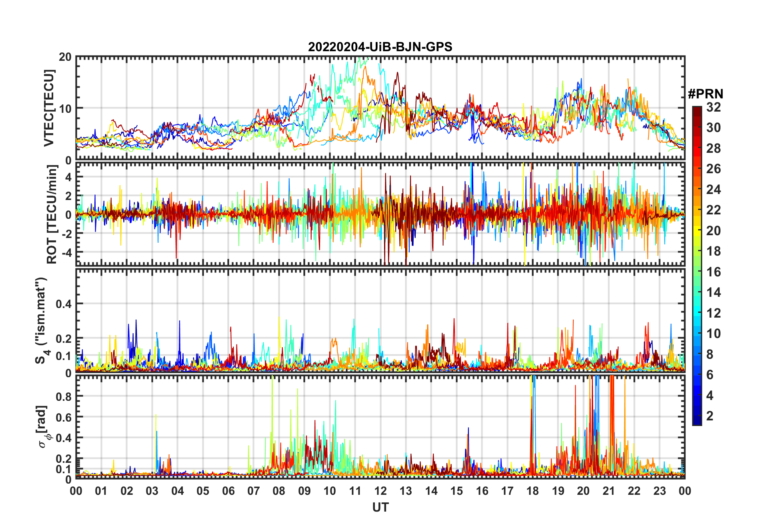Select the ROT [TECU/min] y-axis label
The image size is (761, 532).
[x=52, y=214]
